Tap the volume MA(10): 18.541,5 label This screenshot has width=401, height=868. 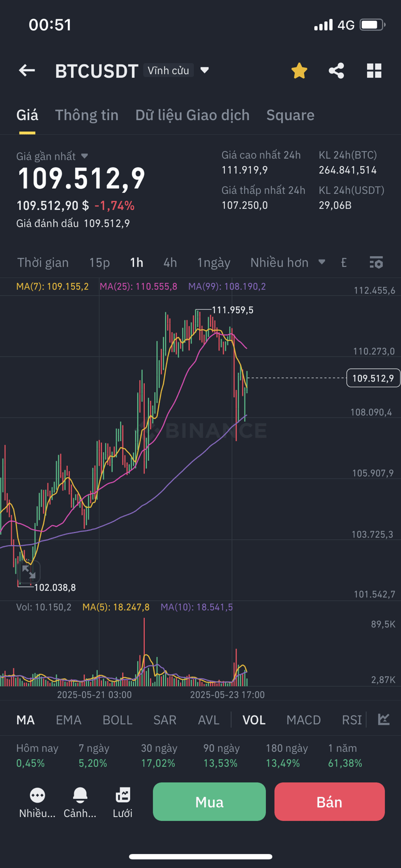tap(197, 607)
